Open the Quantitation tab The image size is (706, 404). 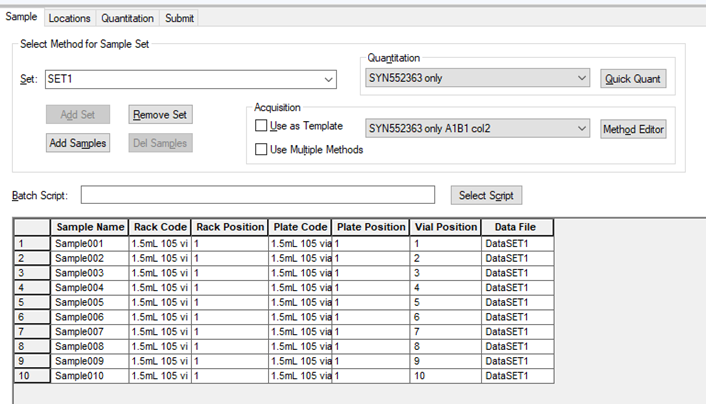(128, 18)
